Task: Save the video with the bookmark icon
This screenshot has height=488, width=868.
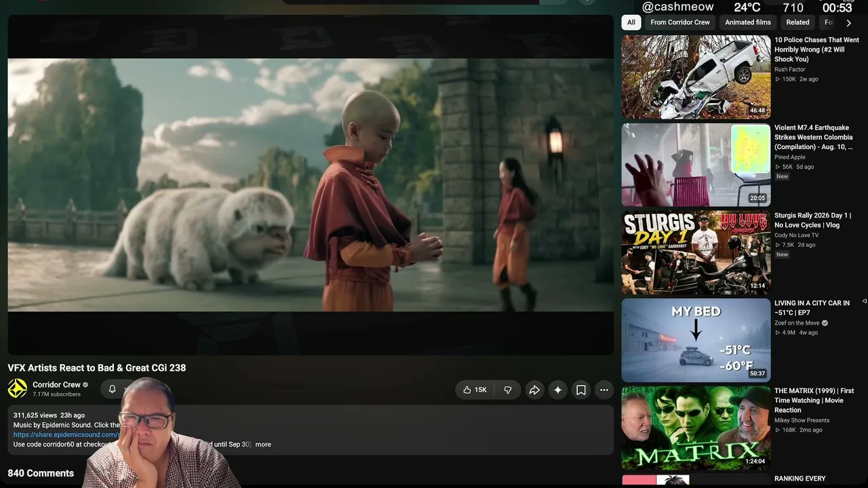Action: click(x=581, y=390)
